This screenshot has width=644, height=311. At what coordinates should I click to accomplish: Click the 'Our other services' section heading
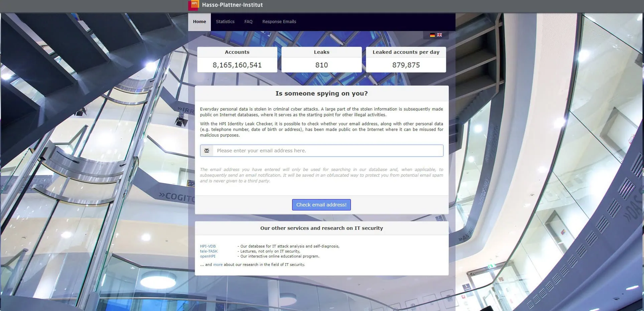point(321,228)
